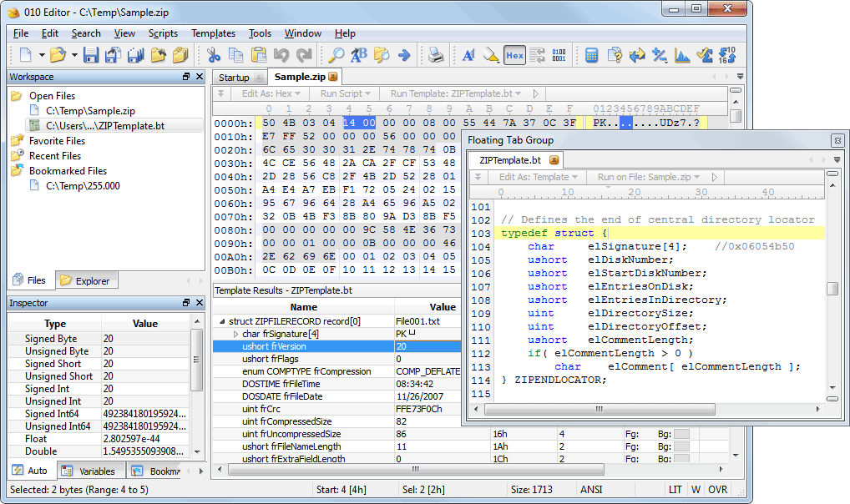Select C:\Temp\255.000 bookmarked file
This screenshot has height=504, width=850.
[x=83, y=186]
